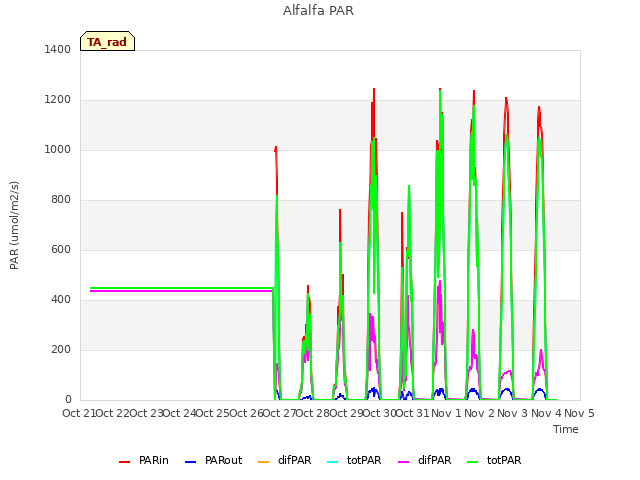
Task: Click the Oct 29 x-axis date label
Action: coord(346,413)
